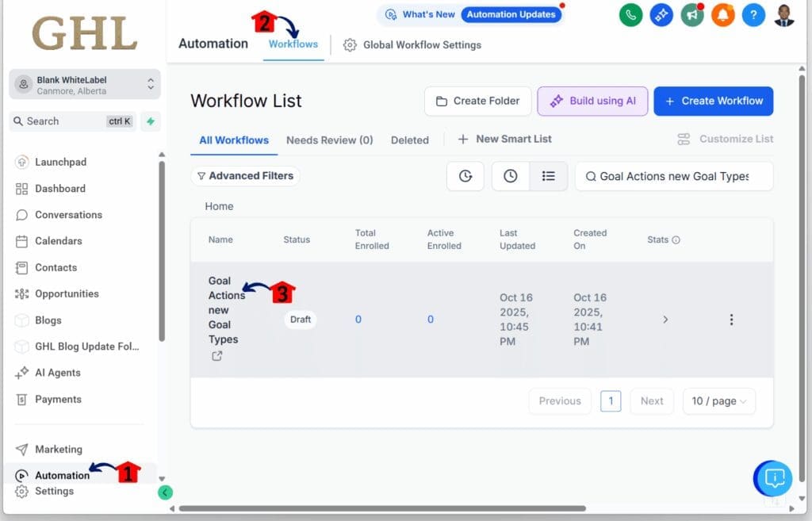Image resolution: width=812 pixels, height=521 pixels.
Task: Click the Build using AI button
Action: [x=592, y=101]
